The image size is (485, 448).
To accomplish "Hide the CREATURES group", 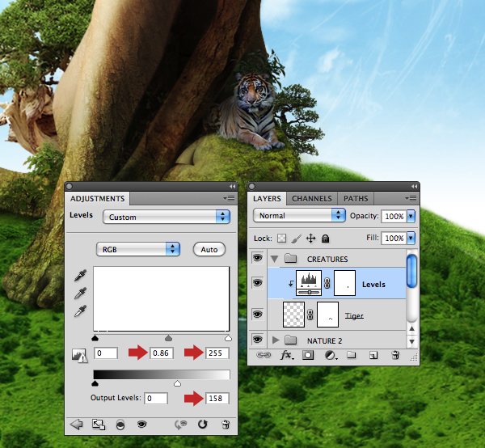I will 257,258.
